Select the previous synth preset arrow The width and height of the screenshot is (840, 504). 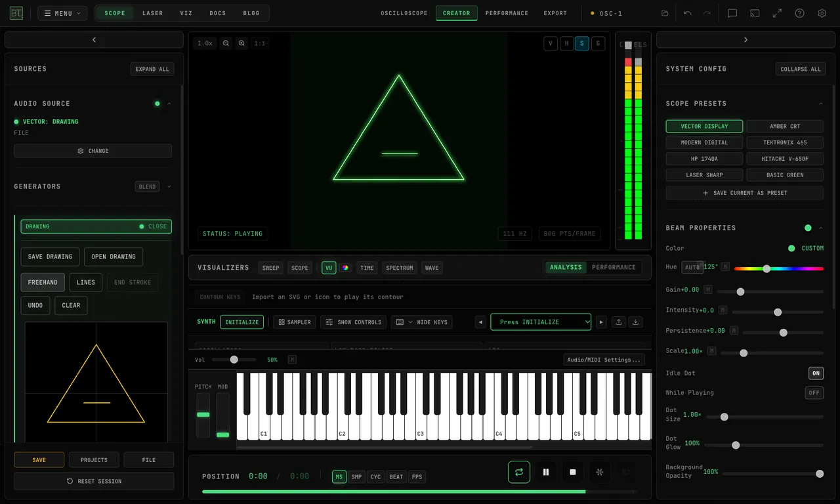[481, 322]
